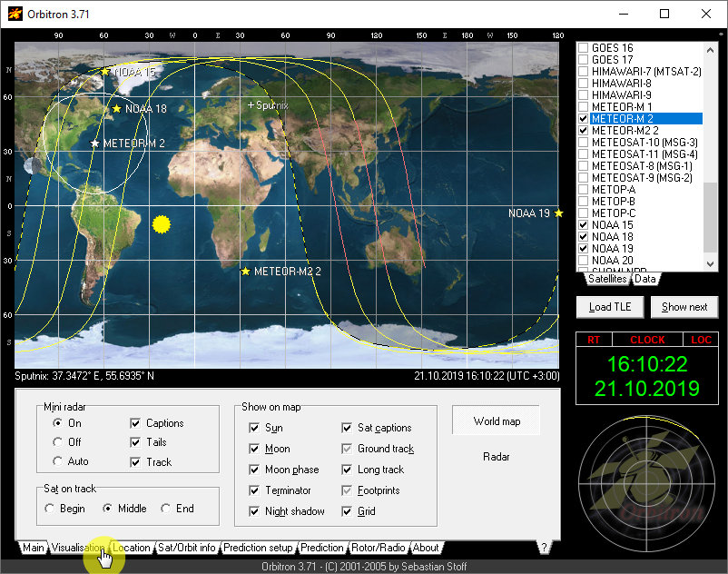728x574 pixels.
Task: Click the NOAA 19 satellite star marker
Action: 559,213
